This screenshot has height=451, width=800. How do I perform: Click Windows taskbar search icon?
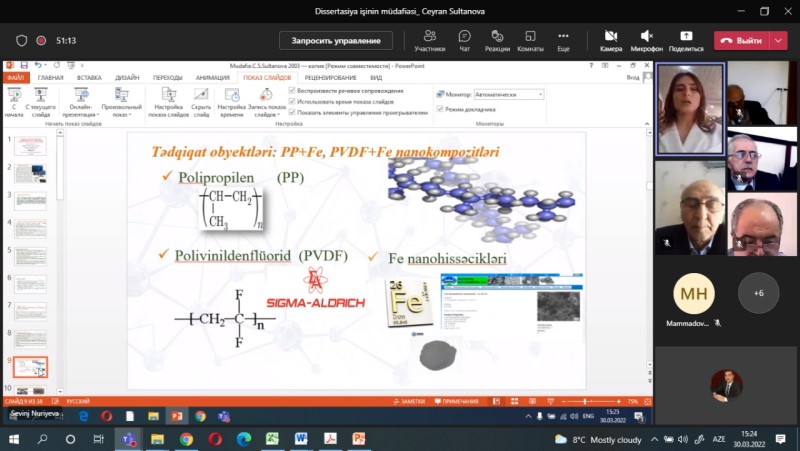[42, 439]
